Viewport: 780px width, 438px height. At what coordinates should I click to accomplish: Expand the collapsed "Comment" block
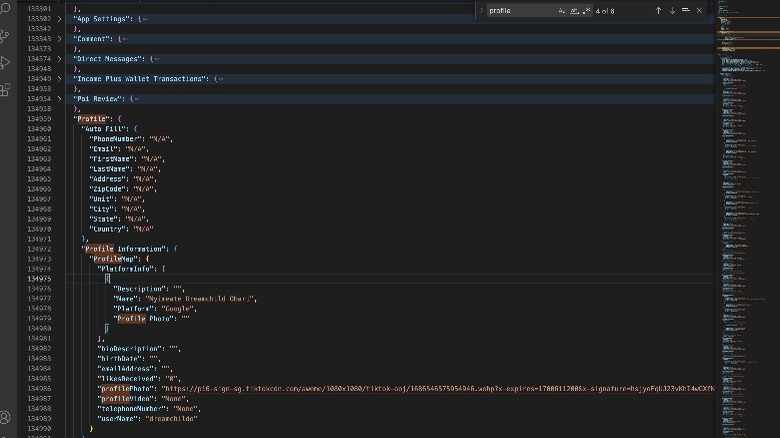point(59,39)
